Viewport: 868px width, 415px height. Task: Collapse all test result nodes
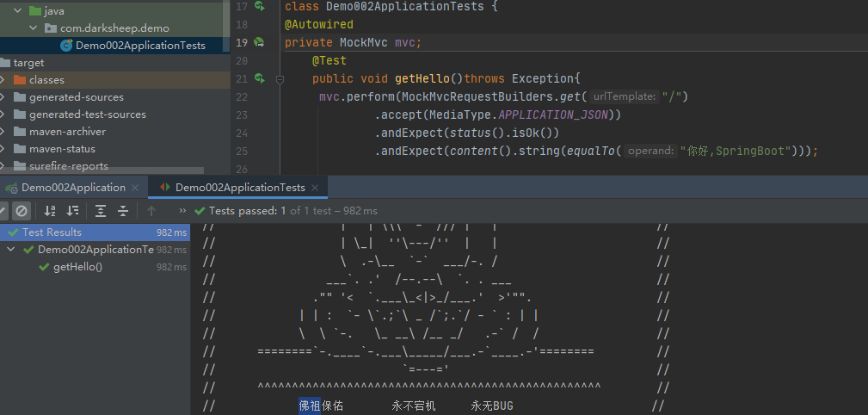[x=123, y=211]
